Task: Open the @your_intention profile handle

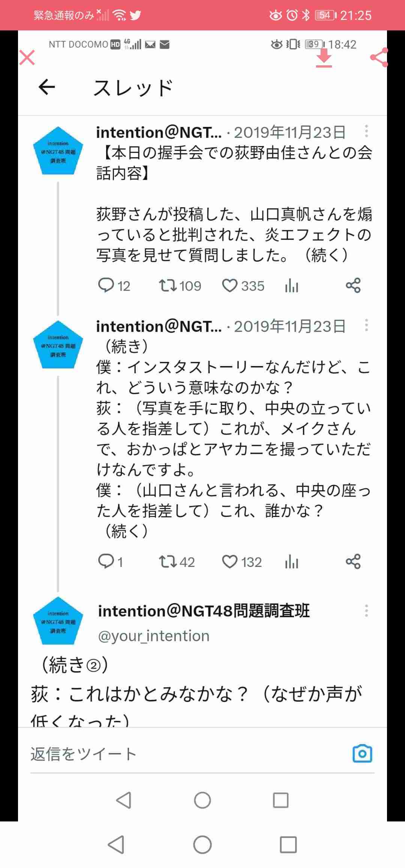Action: [x=154, y=636]
